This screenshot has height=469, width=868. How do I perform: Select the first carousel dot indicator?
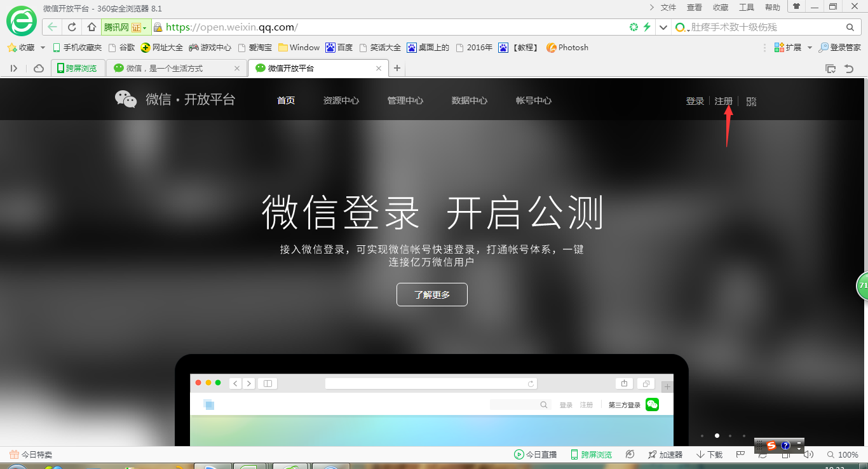(x=702, y=436)
